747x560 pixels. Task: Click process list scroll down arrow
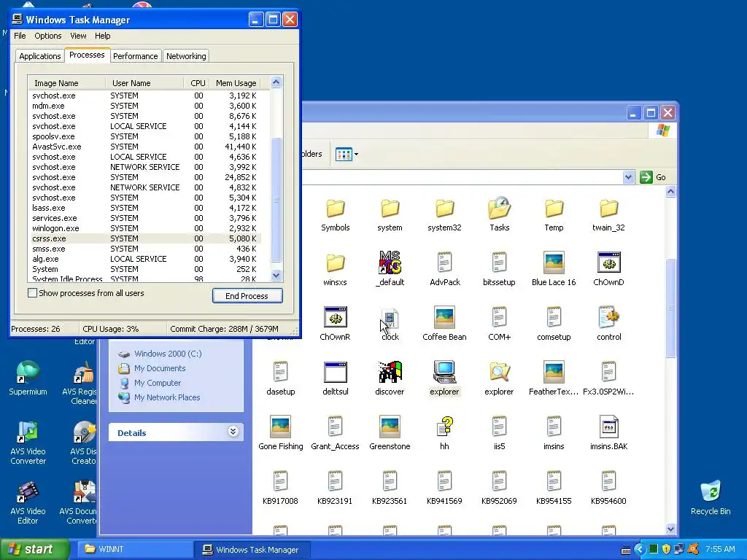coord(276,275)
